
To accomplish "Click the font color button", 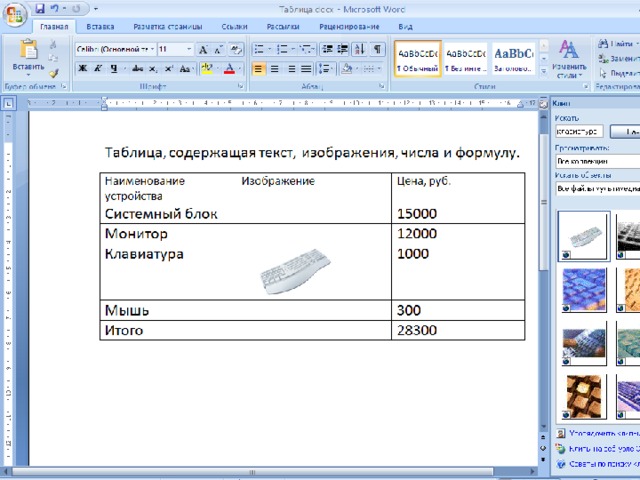I will (229, 68).
